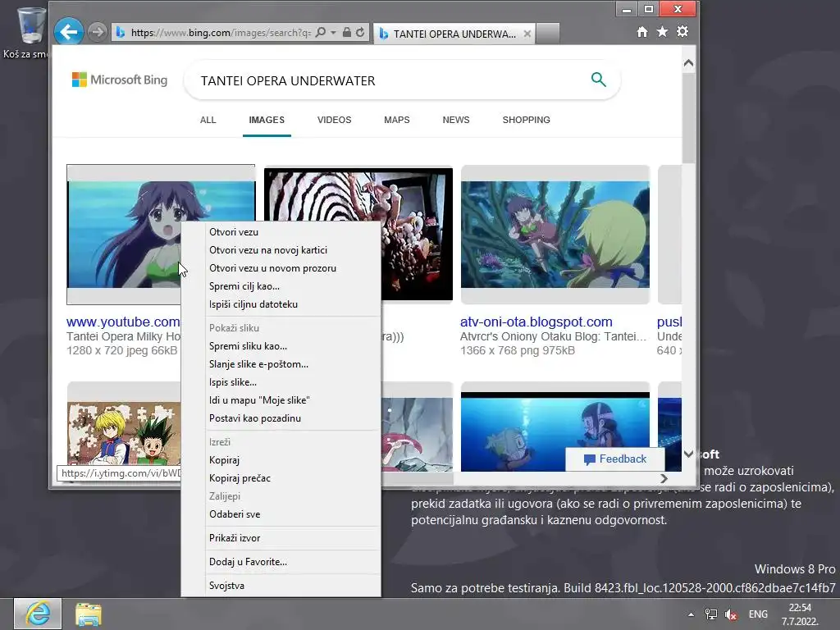The image size is (840, 630).
Task: Click the ENG input language indicator
Action: (758, 614)
